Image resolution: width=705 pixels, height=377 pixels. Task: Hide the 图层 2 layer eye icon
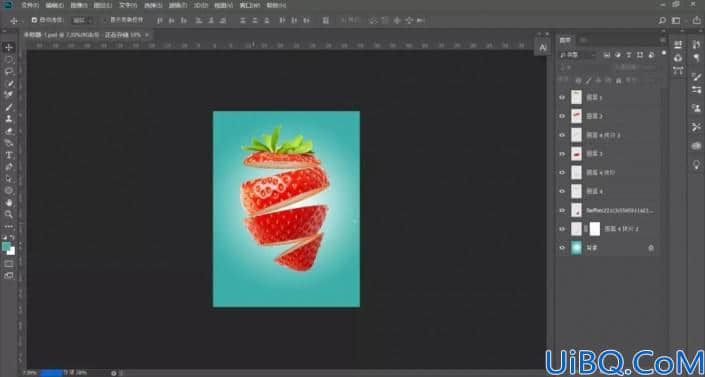click(562, 116)
